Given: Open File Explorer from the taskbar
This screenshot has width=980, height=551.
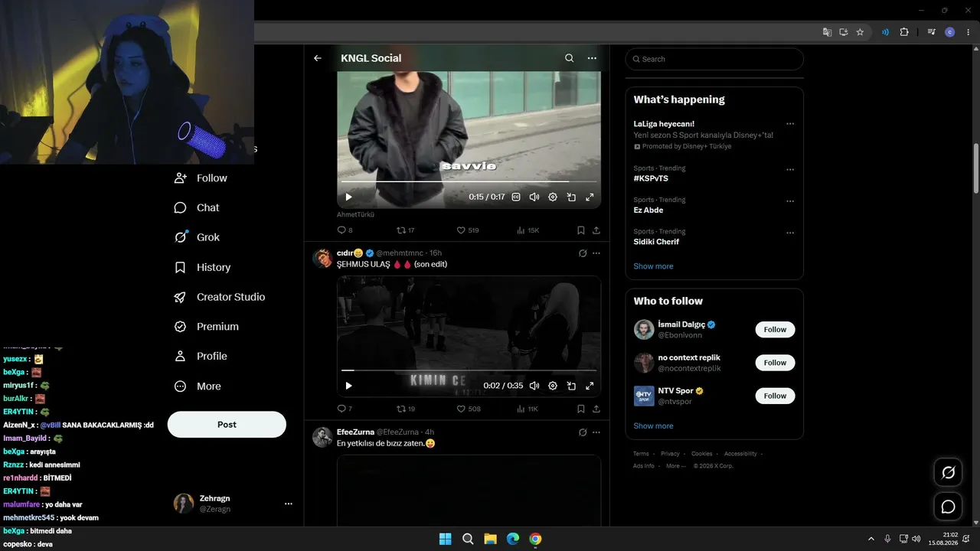Looking at the screenshot, I should 490,539.
